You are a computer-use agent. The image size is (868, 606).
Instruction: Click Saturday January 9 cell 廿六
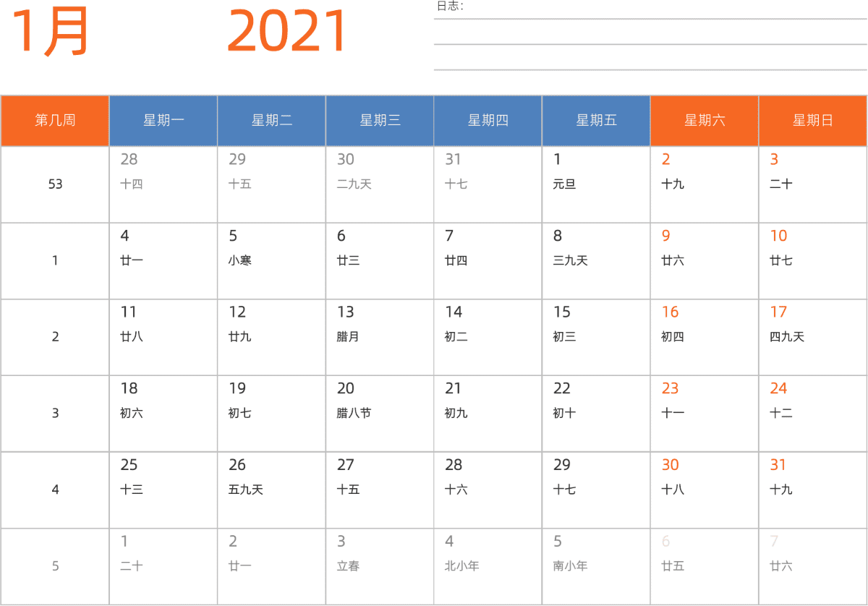pyautogui.click(x=705, y=261)
